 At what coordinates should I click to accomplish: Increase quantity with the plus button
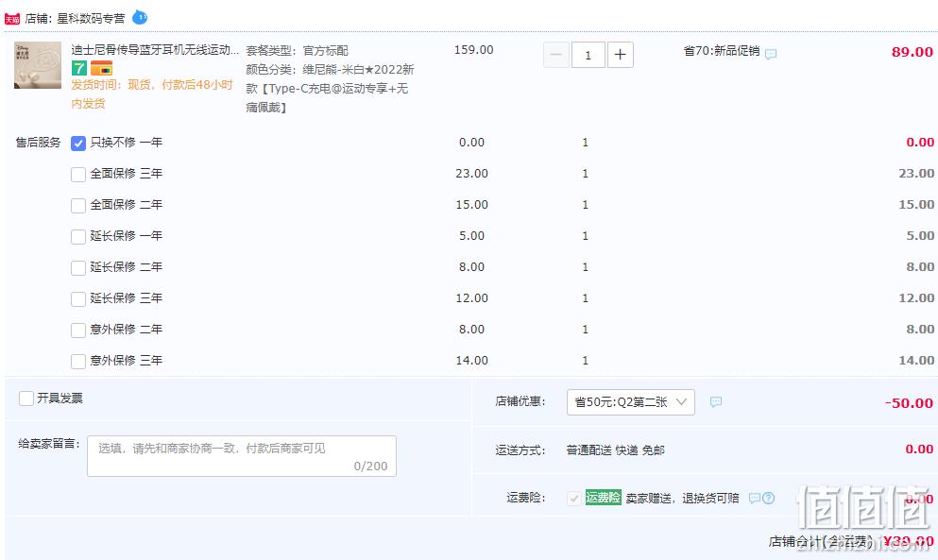(621, 55)
